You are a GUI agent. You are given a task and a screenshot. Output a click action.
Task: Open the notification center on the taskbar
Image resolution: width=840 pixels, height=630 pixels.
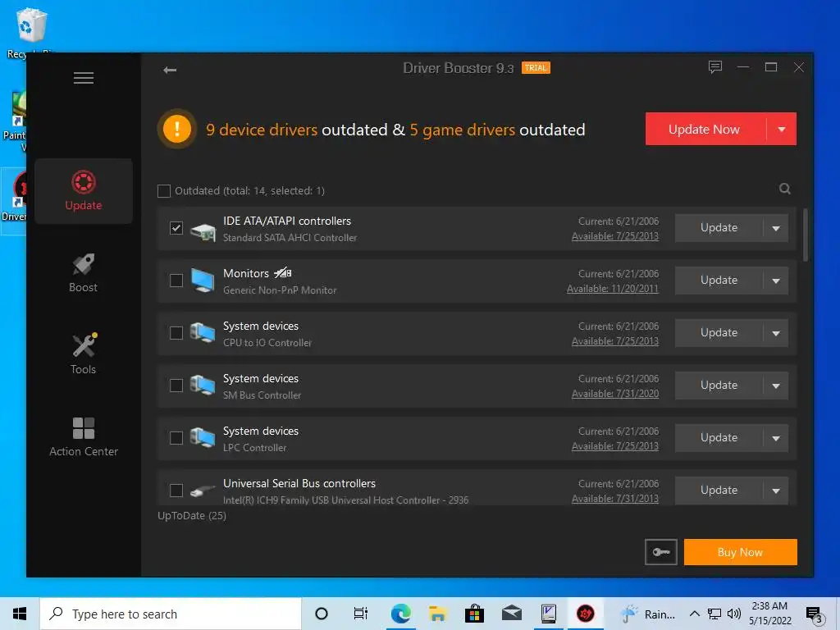click(815, 614)
